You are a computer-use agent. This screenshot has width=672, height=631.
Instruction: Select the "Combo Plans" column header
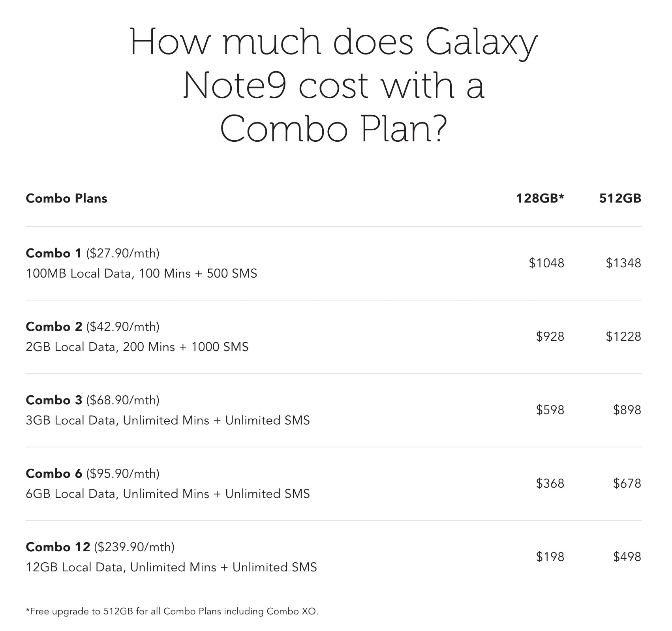point(66,198)
